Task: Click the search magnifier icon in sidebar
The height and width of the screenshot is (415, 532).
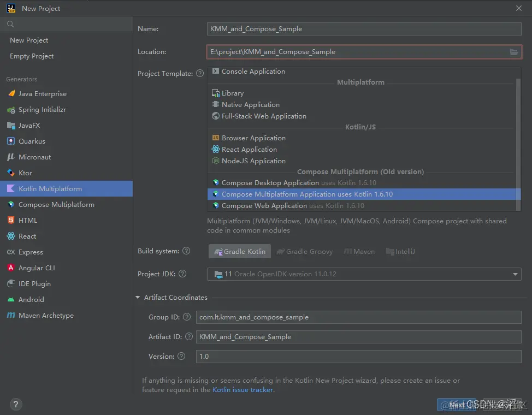Action: click(10, 23)
